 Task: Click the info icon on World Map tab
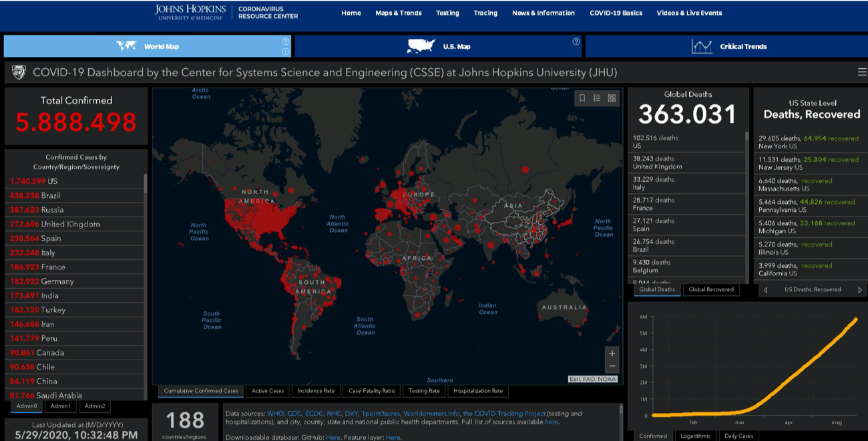[x=286, y=51]
